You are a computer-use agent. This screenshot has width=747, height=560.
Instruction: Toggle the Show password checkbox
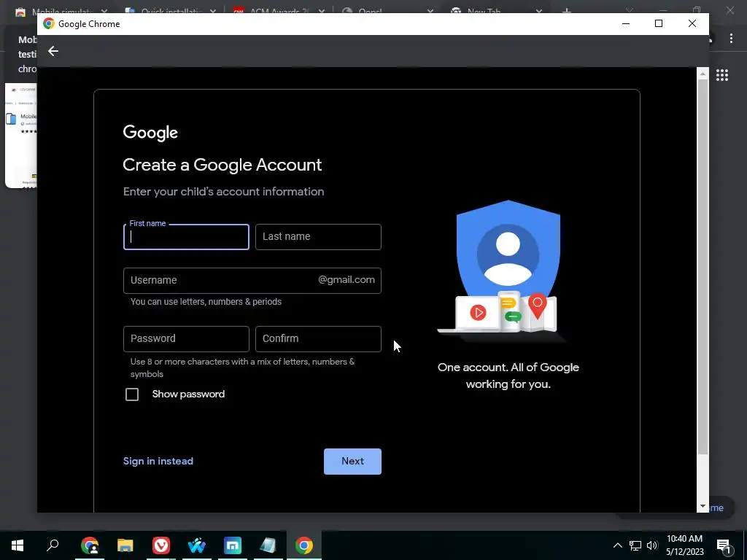tap(132, 394)
